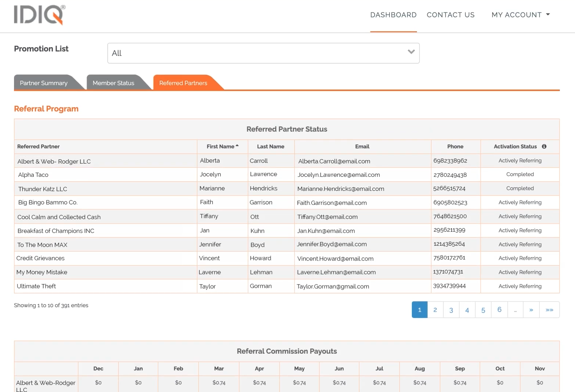Click the caret arrow next to My Account
The height and width of the screenshot is (392, 575).
point(548,15)
